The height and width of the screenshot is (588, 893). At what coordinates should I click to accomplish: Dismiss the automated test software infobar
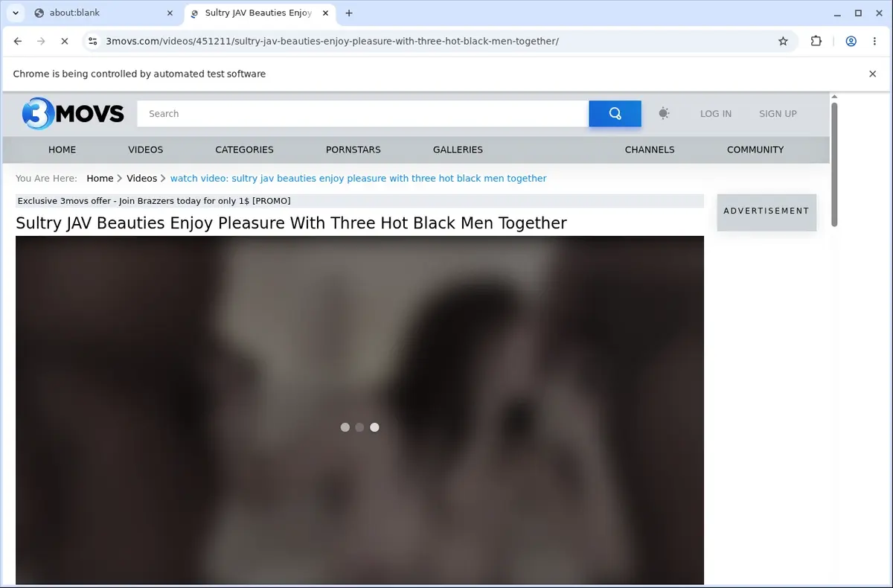tap(873, 74)
